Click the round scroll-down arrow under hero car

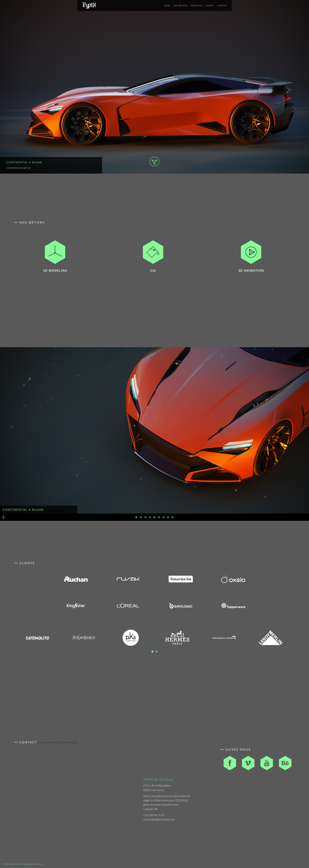click(154, 162)
